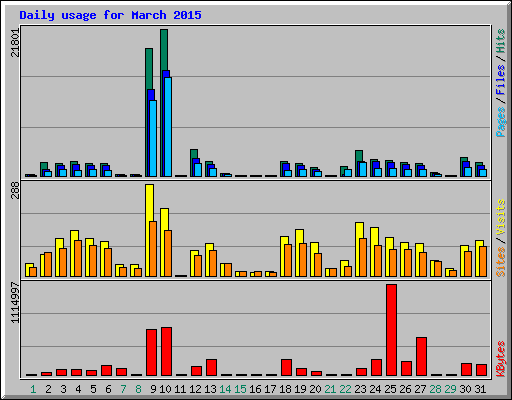Click day 13 on the x-axis
Viewport: 512px width, 400px height.
[210, 389]
